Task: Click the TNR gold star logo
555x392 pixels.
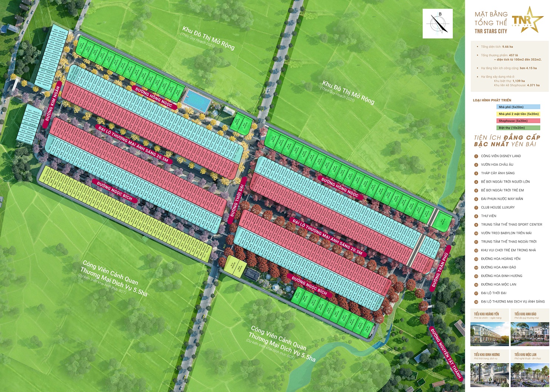Action: [x=528, y=20]
